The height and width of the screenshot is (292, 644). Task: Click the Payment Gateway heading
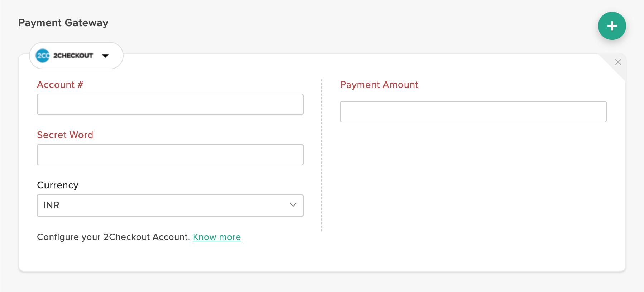(63, 23)
